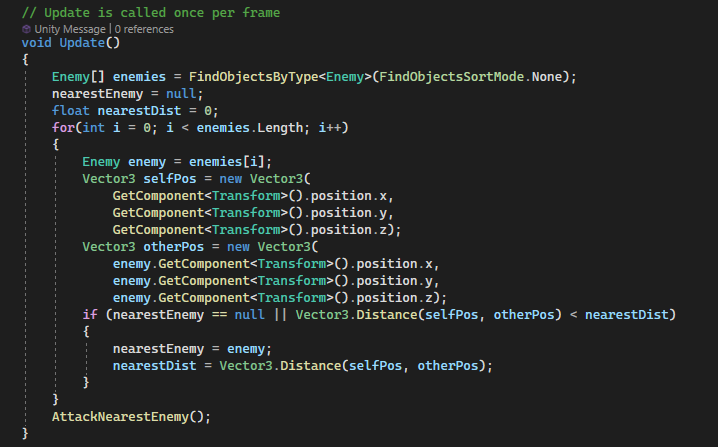Click the 'for' keyword of the loop
The width and height of the screenshot is (718, 447).
63,128
